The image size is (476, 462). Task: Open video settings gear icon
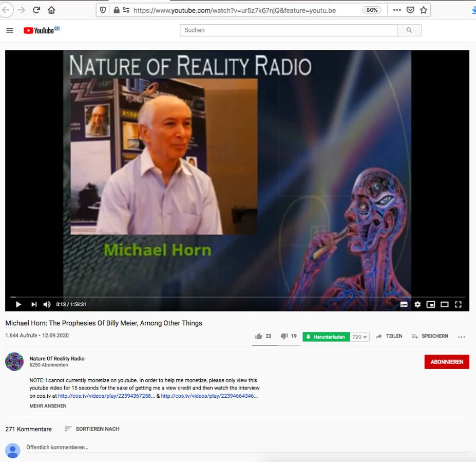417,304
